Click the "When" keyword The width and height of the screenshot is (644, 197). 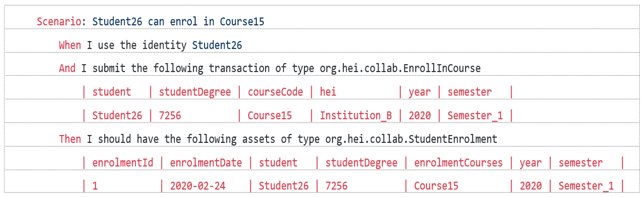coord(70,45)
